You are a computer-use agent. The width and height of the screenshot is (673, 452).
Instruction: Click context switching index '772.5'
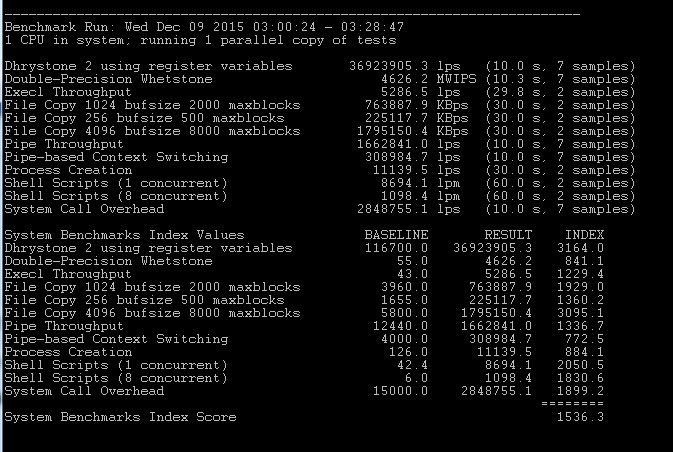[585, 339]
